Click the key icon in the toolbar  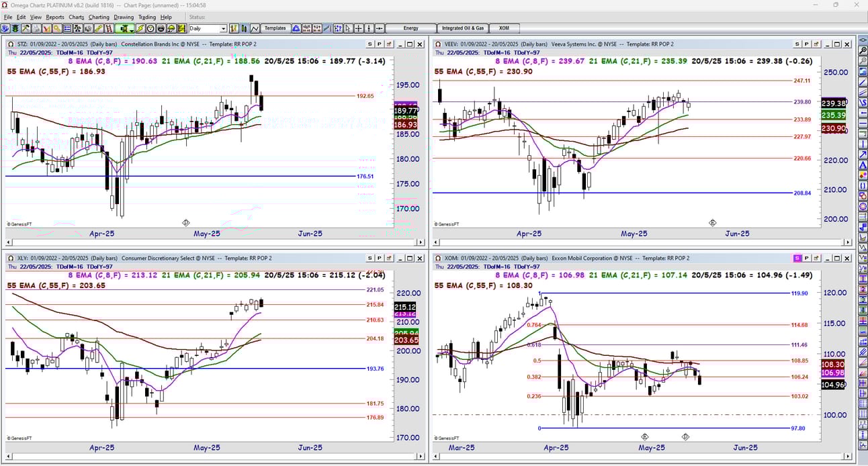tap(57, 28)
